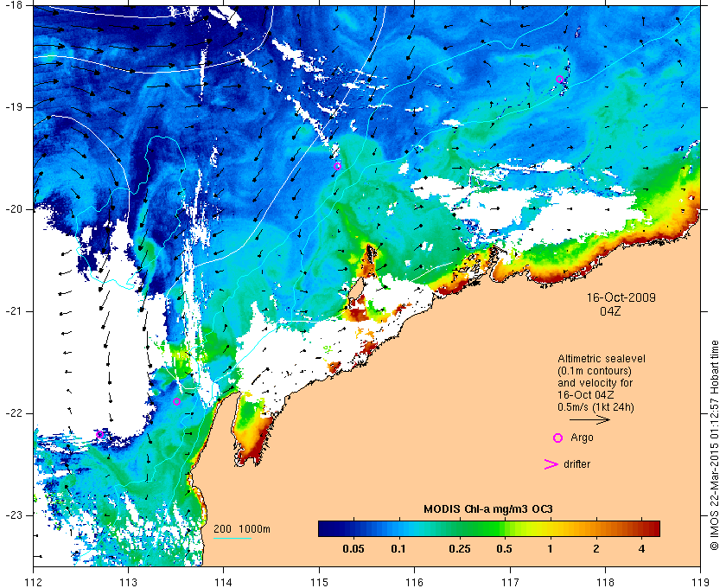Click the 'Altimetric sealevel' legend text
This screenshot has height=588, width=726.
[602, 359]
